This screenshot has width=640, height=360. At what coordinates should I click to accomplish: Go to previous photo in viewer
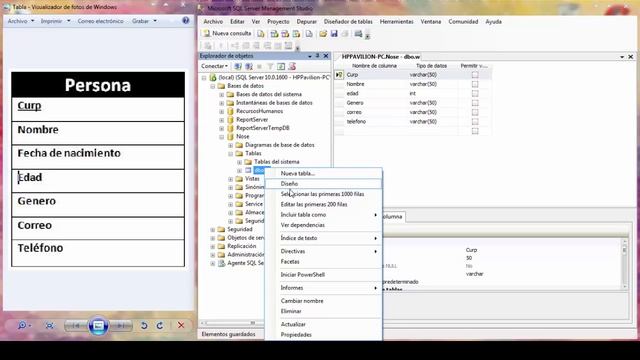point(76,325)
